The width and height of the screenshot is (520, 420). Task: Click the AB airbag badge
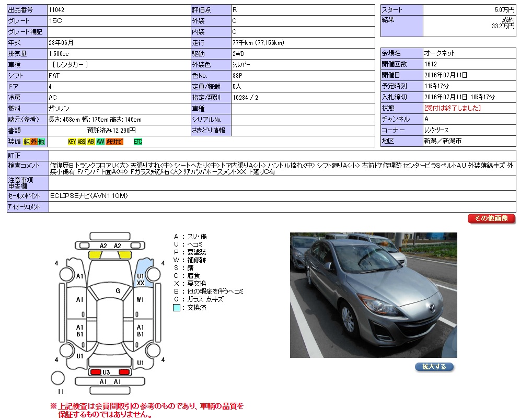[91, 142]
